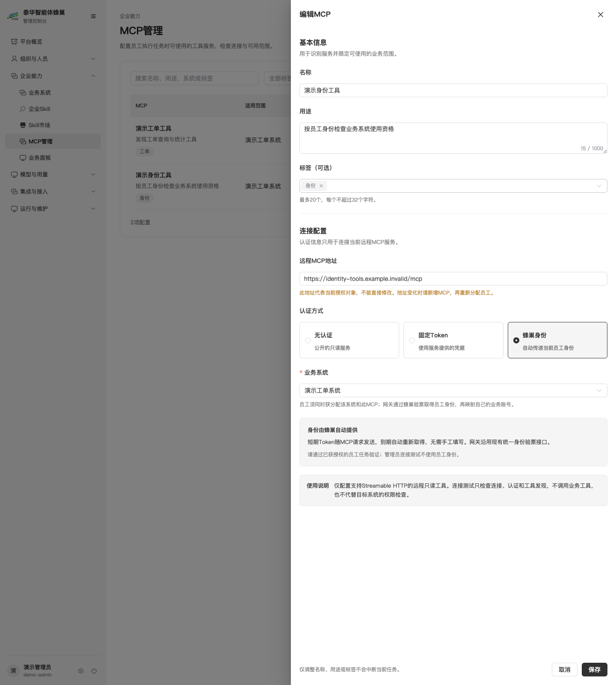Image resolution: width=616 pixels, height=685 pixels.
Task: Select the 蜂巢身份 authentication option
Action: point(557,340)
